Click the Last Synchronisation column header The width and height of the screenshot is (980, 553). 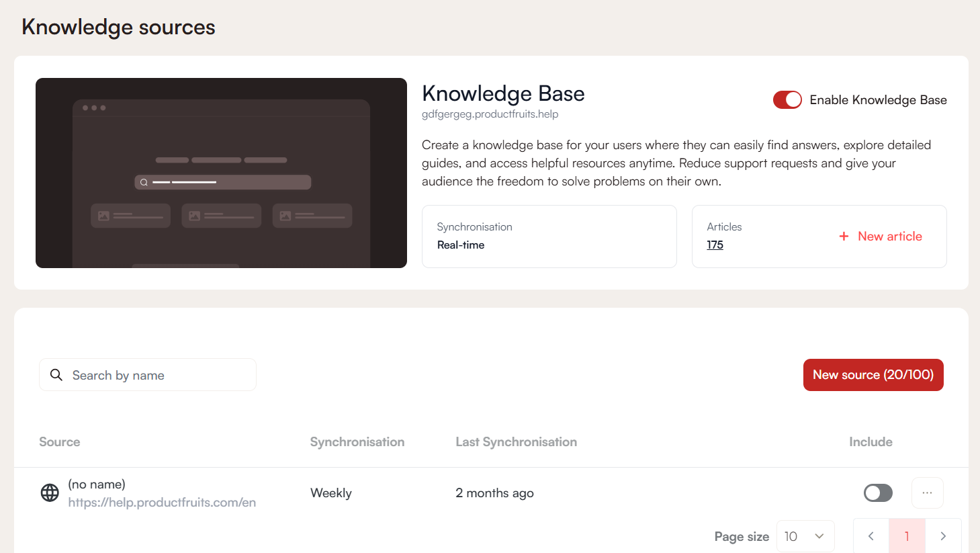tap(516, 442)
